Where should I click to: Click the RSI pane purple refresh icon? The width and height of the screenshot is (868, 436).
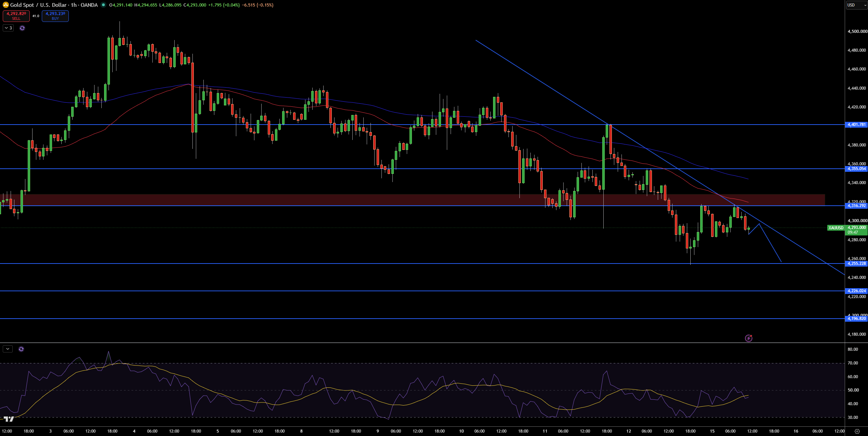tap(21, 349)
